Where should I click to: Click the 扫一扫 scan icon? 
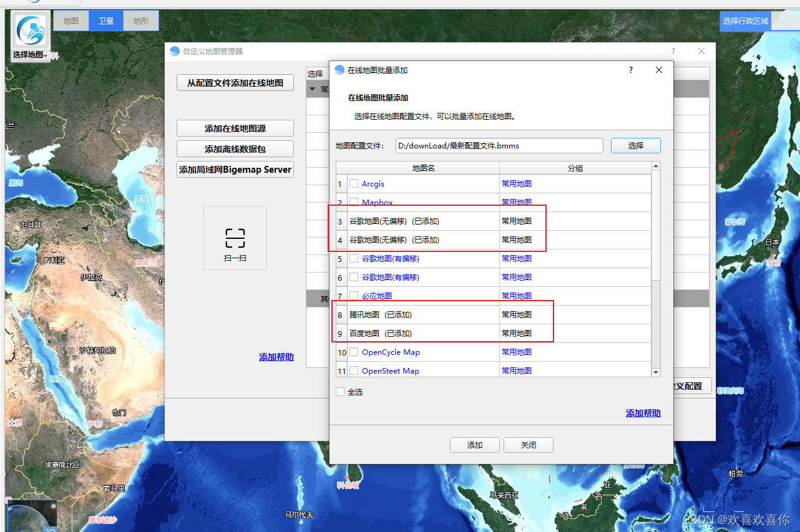[x=235, y=238]
